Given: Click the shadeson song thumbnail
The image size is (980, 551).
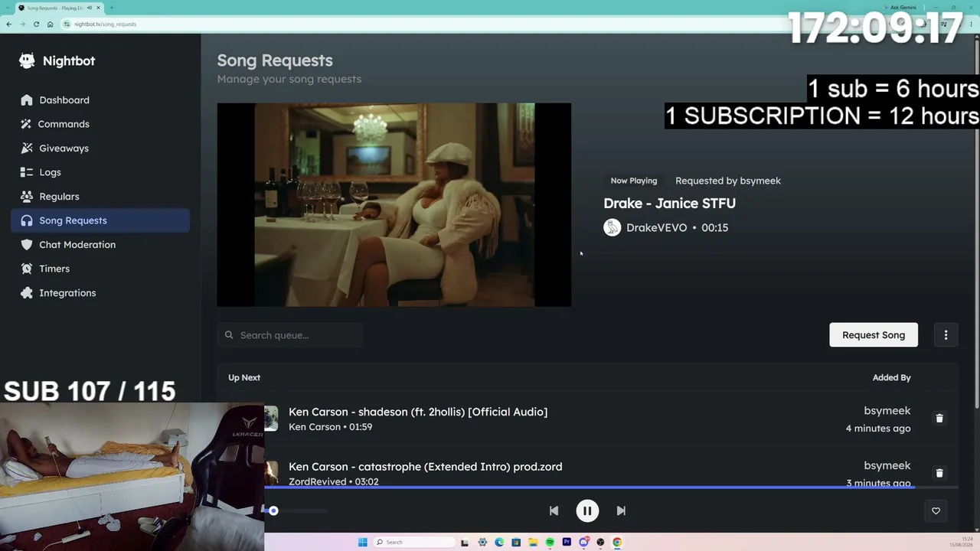Looking at the screenshot, I should coord(271,419).
